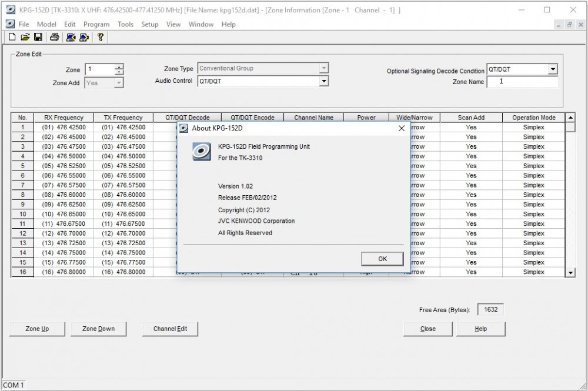The height and width of the screenshot is (391, 588).
Task: Click the channel table scrollbar up arrow
Action: tap(570, 118)
